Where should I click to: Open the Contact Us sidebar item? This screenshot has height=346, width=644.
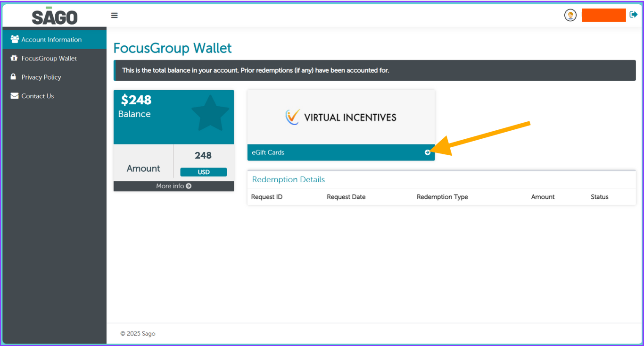[55, 96]
